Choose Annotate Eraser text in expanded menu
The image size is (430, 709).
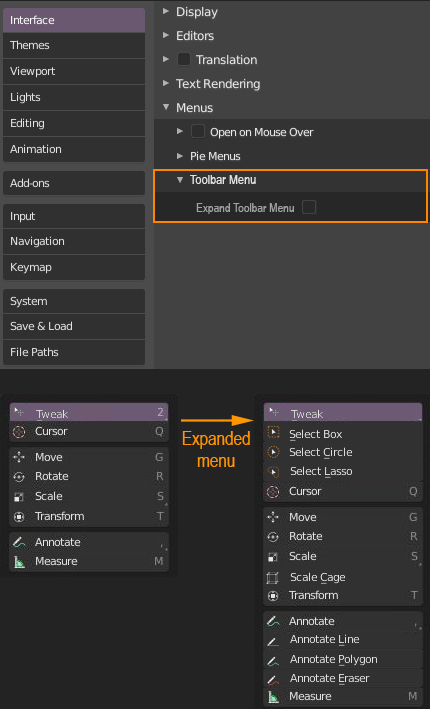330,678
